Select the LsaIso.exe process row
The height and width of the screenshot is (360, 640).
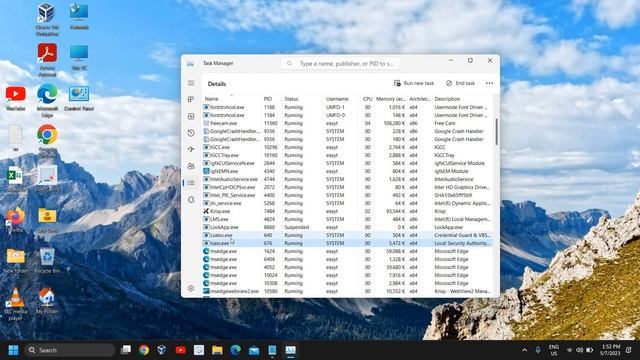347,235
